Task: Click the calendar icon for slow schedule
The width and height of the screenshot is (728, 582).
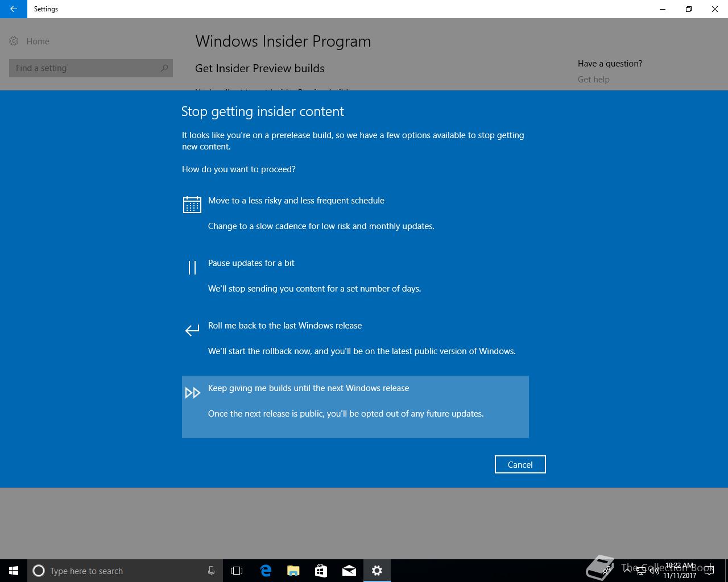Action: click(192, 205)
